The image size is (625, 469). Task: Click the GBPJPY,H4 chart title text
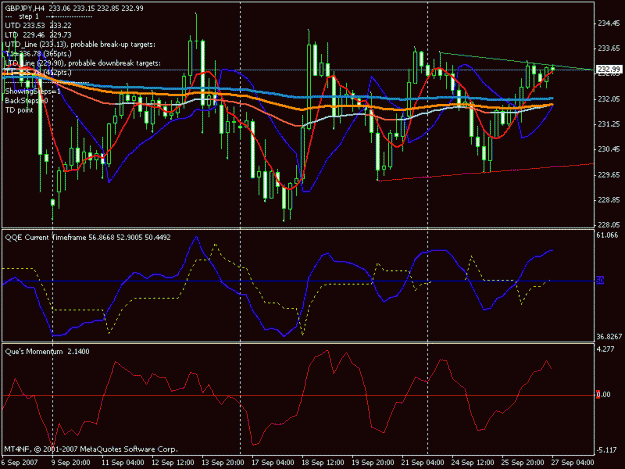(x=74, y=8)
